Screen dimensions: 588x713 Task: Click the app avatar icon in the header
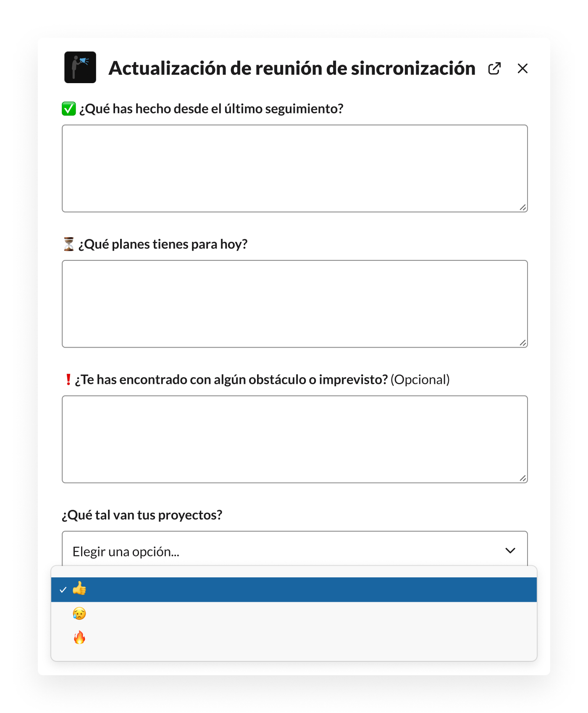coord(80,67)
